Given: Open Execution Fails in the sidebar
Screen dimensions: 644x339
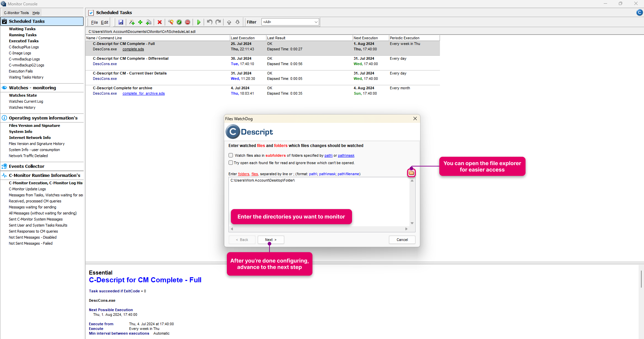Looking at the screenshot, I should 21,71.
